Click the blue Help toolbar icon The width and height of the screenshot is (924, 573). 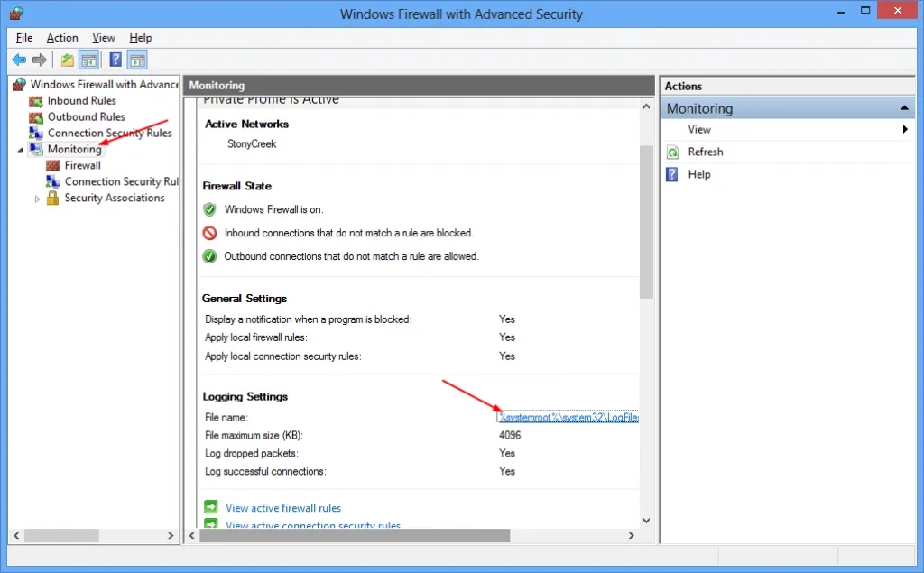pyautogui.click(x=115, y=60)
